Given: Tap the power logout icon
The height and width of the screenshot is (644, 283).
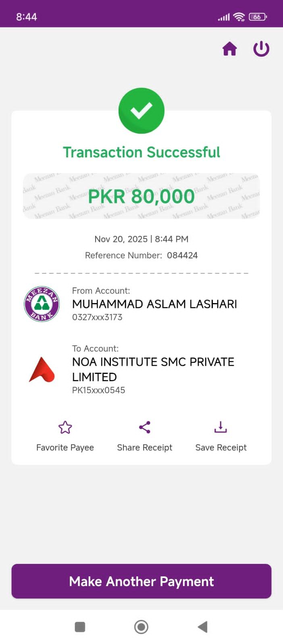Looking at the screenshot, I should [x=261, y=49].
